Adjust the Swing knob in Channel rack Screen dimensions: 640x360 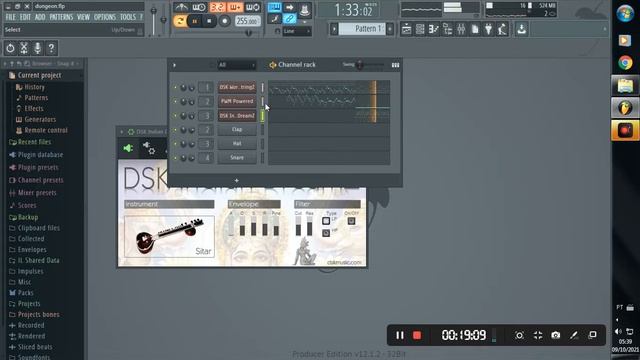[x=360, y=65]
